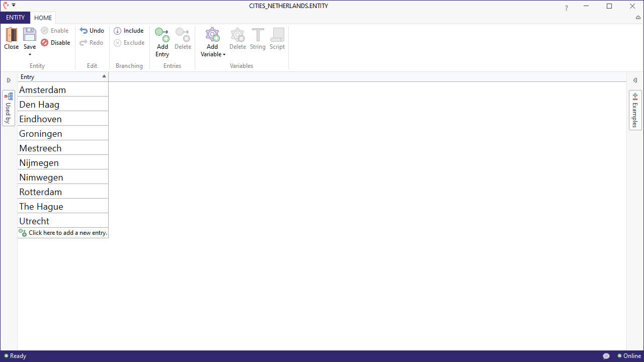
Task: Expand the left side panel arrow
Action: (x=9, y=80)
